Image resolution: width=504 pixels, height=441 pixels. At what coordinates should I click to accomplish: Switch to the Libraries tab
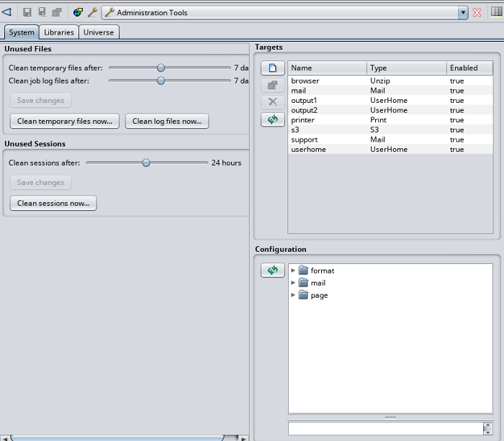click(x=58, y=32)
